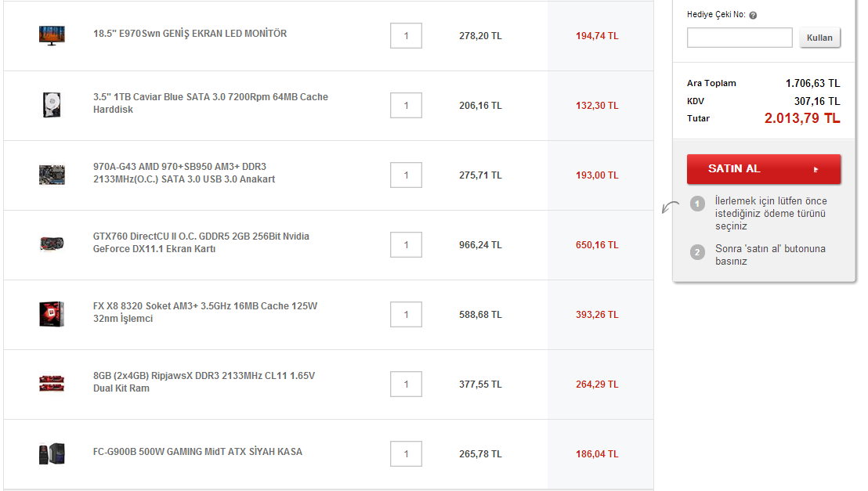The width and height of the screenshot is (868, 491).
Task: Open the E970Swn LED monitor product link
Action: (x=190, y=34)
